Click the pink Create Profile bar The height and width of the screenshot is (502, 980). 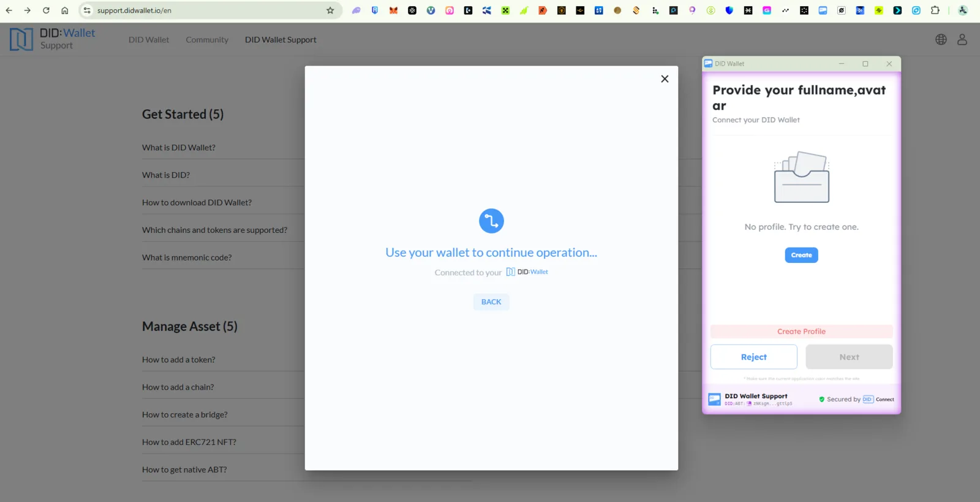click(x=801, y=332)
